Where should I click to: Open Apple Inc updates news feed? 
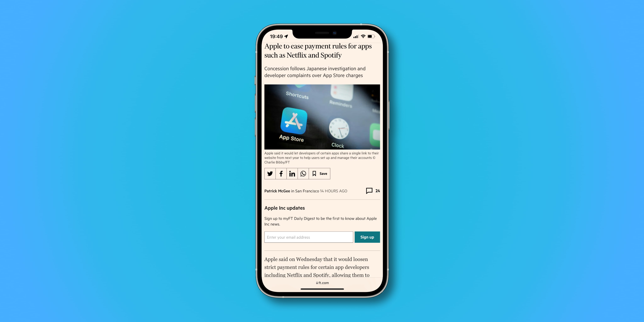click(x=285, y=208)
